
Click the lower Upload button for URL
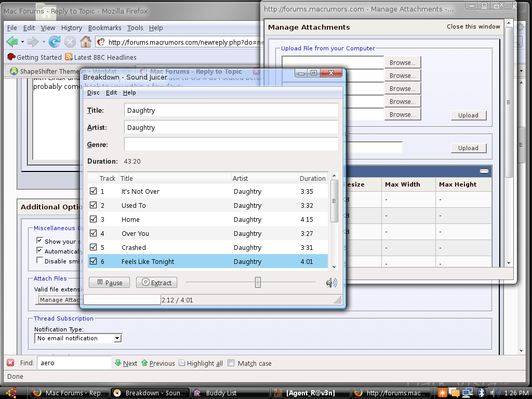point(468,148)
